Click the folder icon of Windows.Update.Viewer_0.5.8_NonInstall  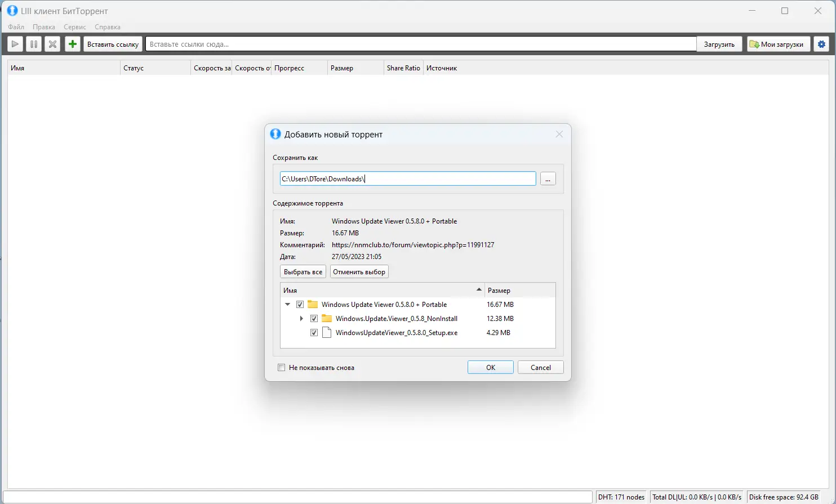pyautogui.click(x=327, y=318)
